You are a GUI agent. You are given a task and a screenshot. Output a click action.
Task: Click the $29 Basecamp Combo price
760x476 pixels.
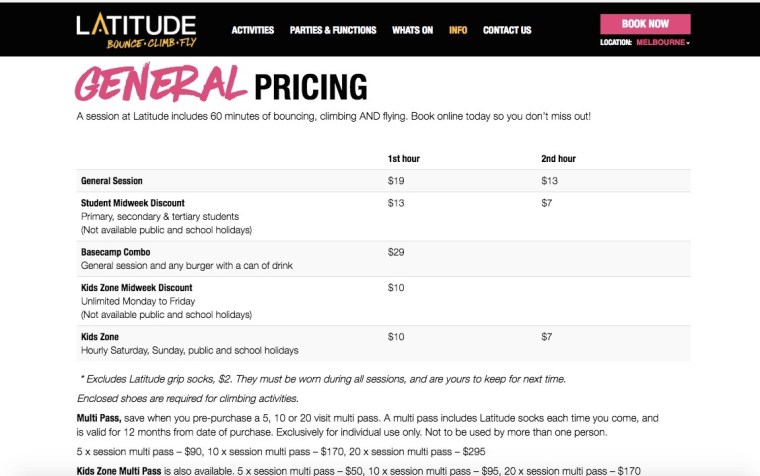tap(396, 252)
